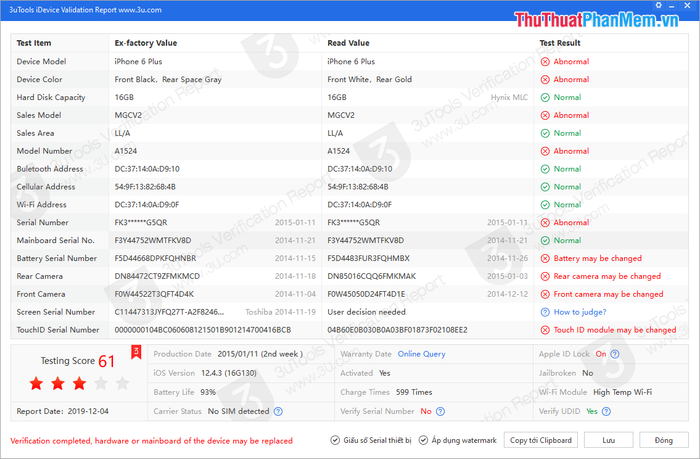The width and height of the screenshot is (700, 459).
Task: Click the Touch ID module may be changed result
Action: [615, 330]
